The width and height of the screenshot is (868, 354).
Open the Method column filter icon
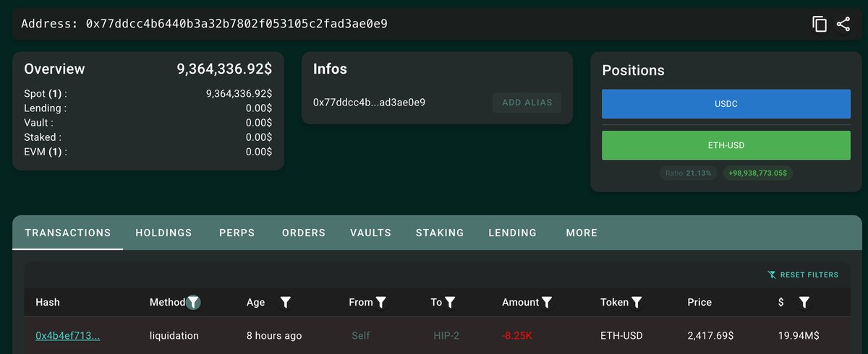(193, 303)
